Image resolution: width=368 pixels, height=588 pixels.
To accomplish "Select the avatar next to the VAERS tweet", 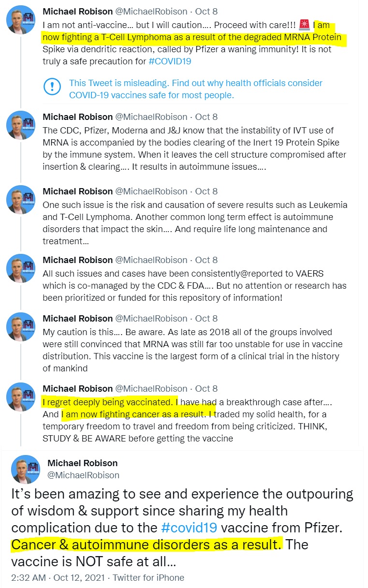I will click(20, 268).
